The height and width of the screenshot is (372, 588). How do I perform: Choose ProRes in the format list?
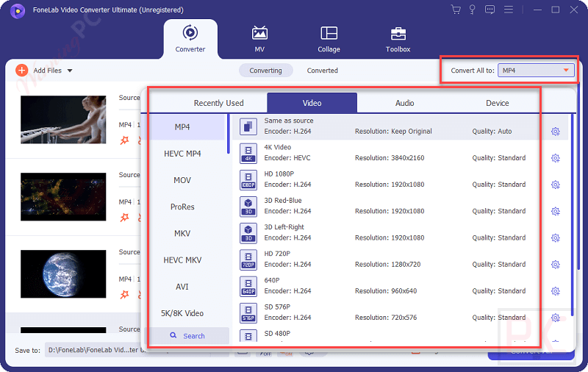tap(182, 207)
